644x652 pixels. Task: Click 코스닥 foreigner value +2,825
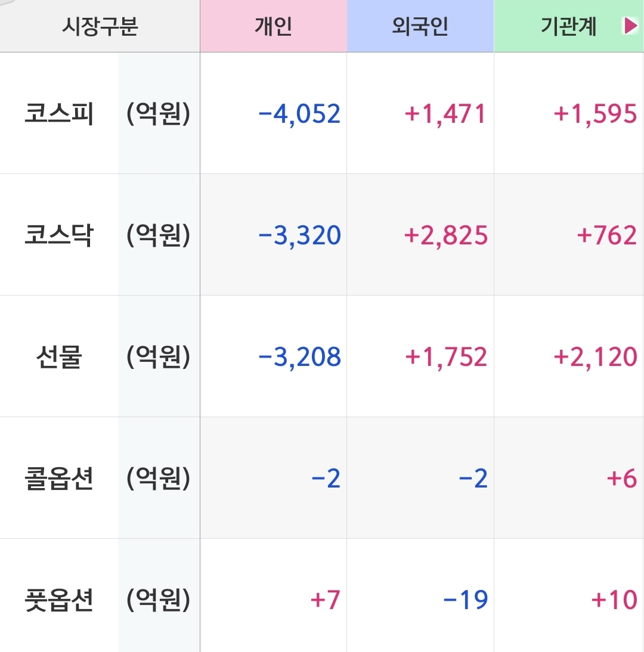click(445, 235)
